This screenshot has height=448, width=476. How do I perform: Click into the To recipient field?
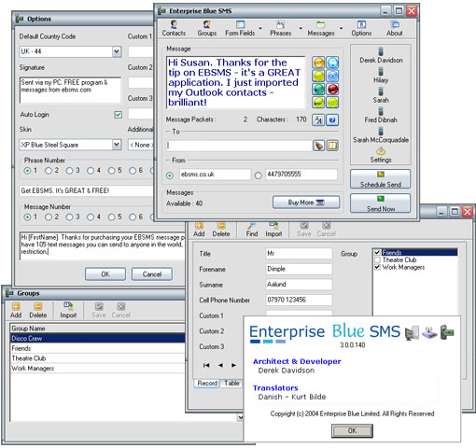coord(239,146)
